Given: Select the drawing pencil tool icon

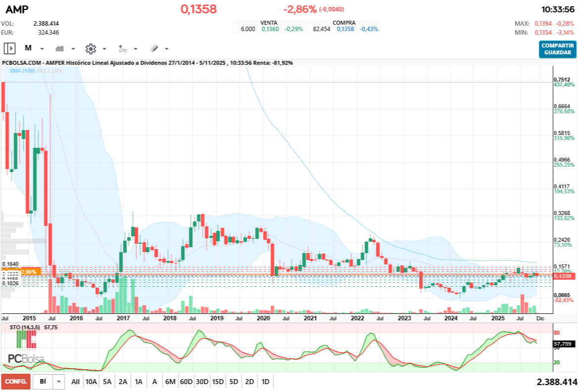Looking at the screenshot, I should pyautogui.click(x=154, y=48).
